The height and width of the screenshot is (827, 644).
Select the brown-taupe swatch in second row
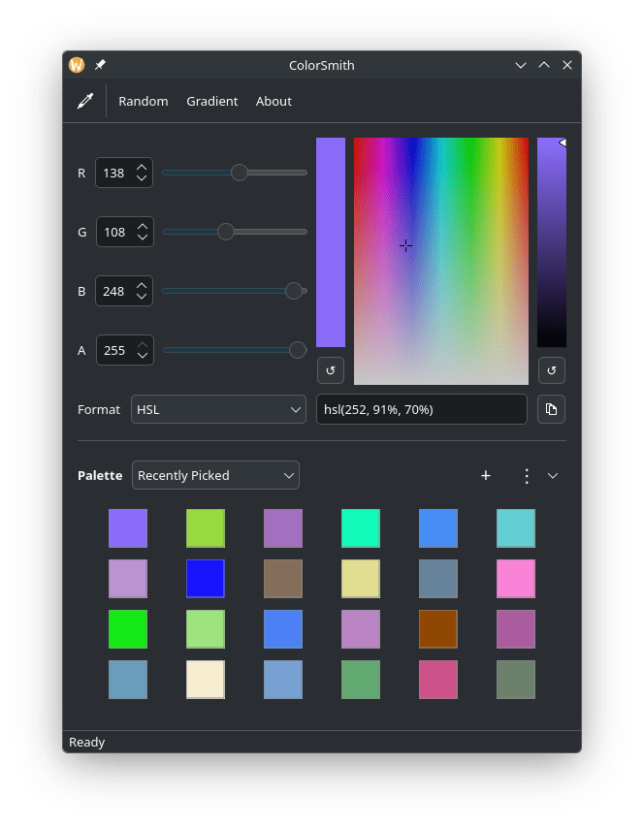(283, 579)
